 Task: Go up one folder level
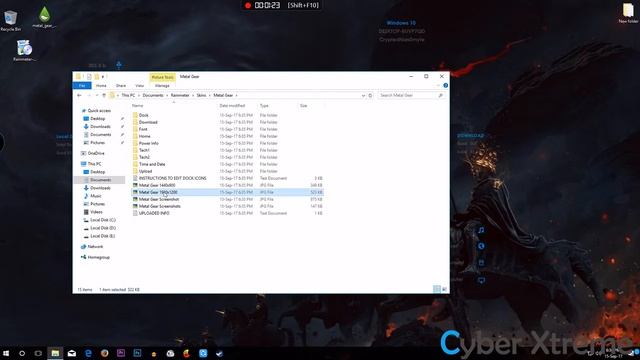click(104, 96)
